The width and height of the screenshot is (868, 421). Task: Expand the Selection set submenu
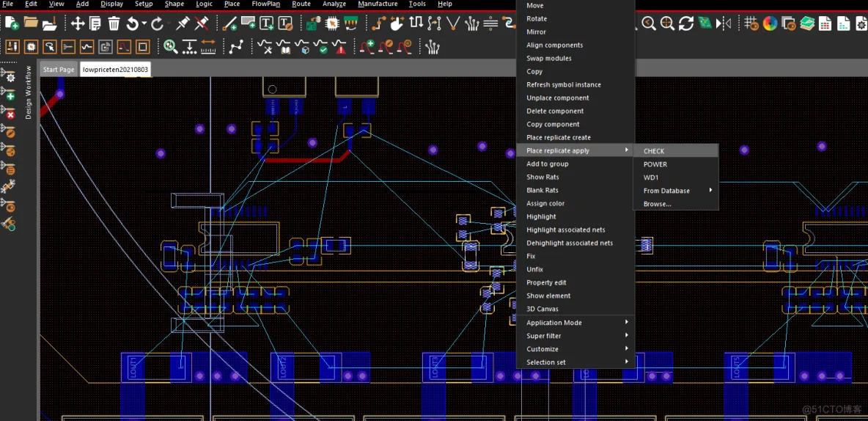[x=575, y=362]
